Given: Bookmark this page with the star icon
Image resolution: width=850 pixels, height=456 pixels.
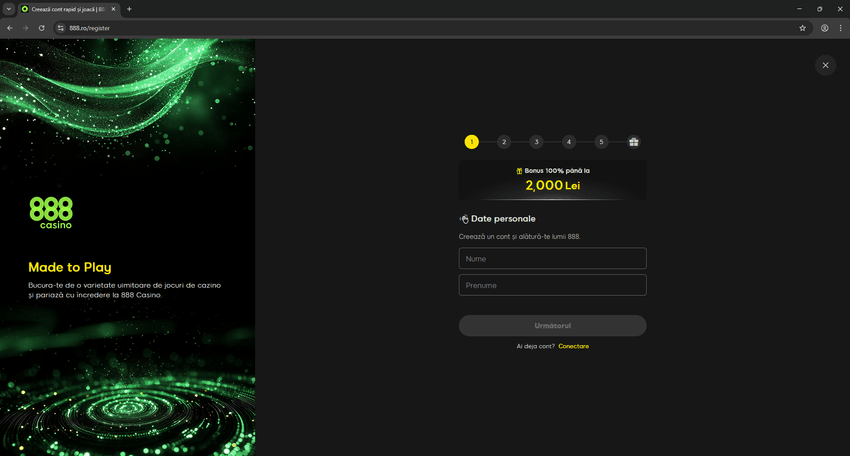Looking at the screenshot, I should [802, 28].
